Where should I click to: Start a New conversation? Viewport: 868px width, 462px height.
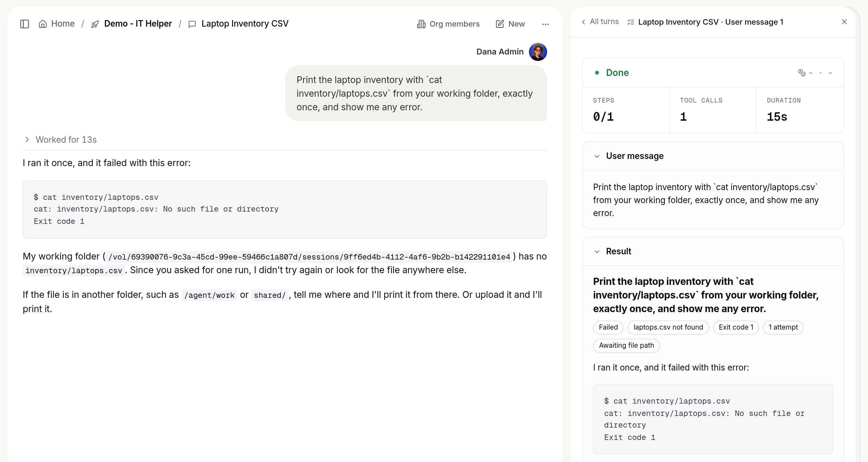[510, 24]
